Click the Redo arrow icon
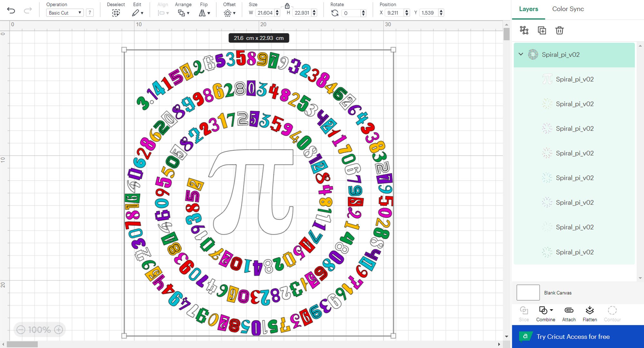The height and width of the screenshot is (348, 644). pyautogui.click(x=28, y=10)
